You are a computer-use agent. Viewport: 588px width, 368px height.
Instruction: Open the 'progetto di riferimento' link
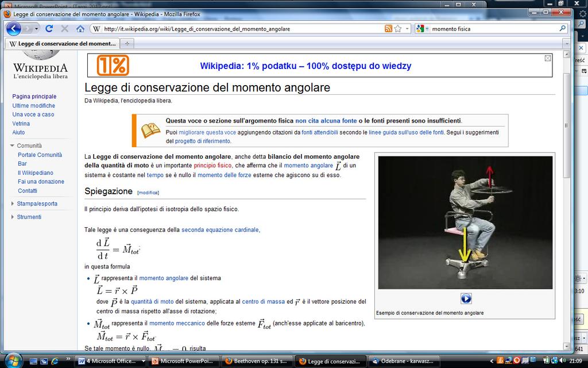click(x=203, y=141)
